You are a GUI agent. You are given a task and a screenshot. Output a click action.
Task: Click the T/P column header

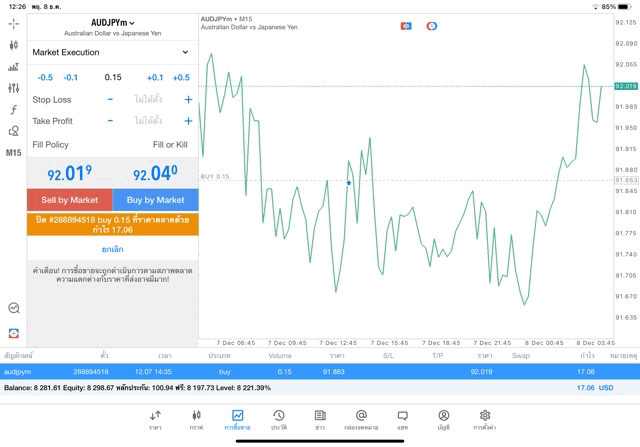[x=438, y=356]
